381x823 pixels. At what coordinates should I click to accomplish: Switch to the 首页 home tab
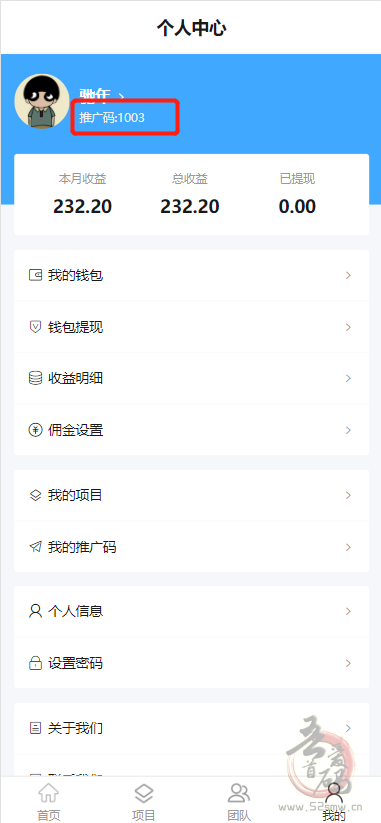[x=48, y=801]
